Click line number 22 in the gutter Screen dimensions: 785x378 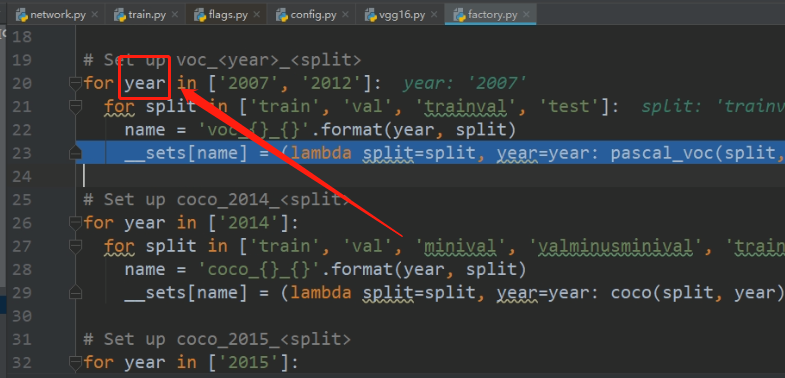coord(22,130)
